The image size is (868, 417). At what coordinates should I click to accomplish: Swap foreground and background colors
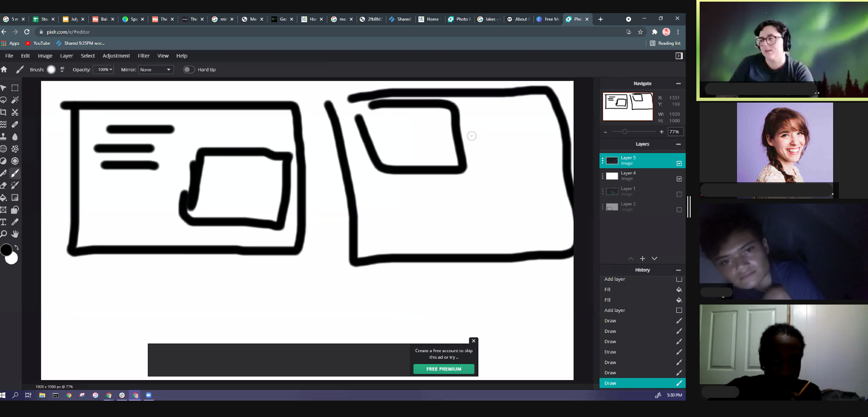pos(17,247)
